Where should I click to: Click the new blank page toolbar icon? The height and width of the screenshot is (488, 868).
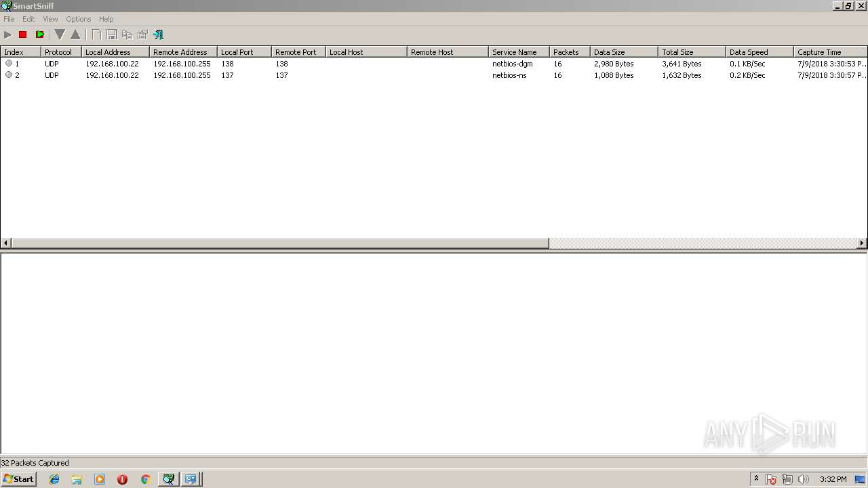[97, 35]
